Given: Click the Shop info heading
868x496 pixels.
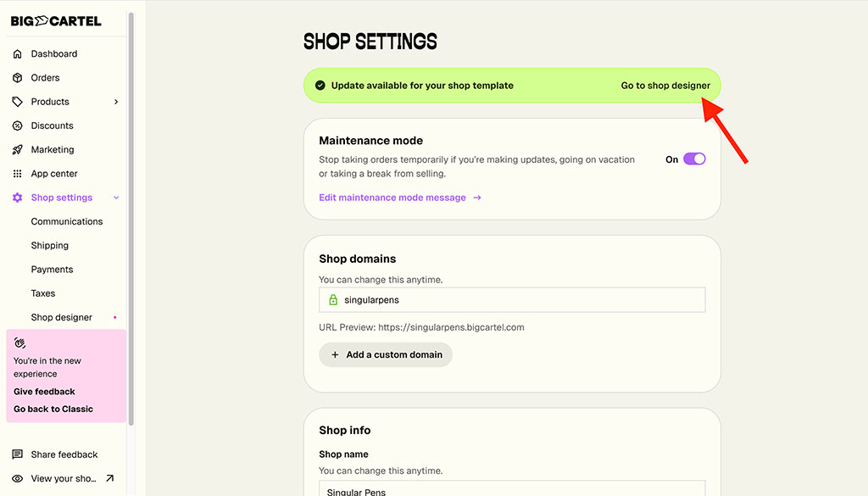Looking at the screenshot, I should pyautogui.click(x=345, y=430).
